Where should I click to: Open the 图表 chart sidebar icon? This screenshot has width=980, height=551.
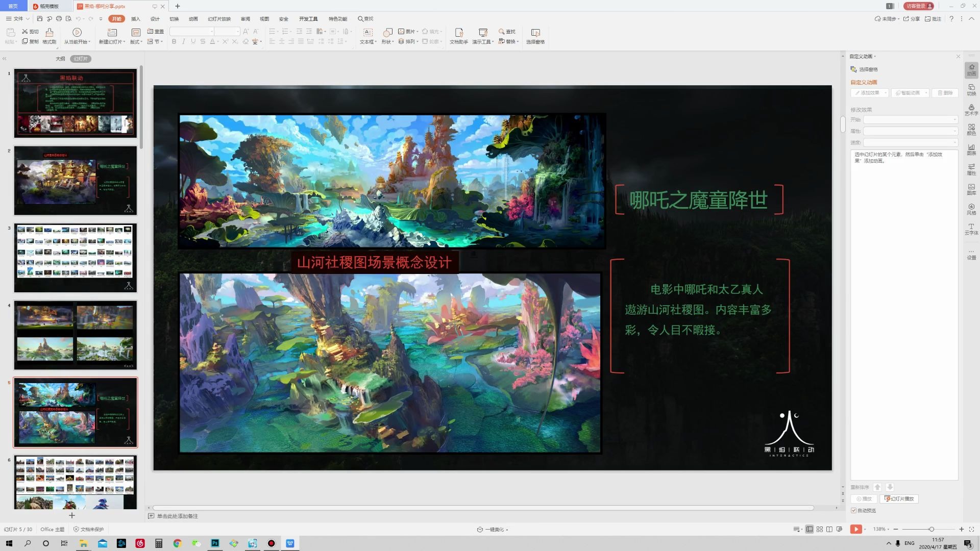click(x=971, y=149)
